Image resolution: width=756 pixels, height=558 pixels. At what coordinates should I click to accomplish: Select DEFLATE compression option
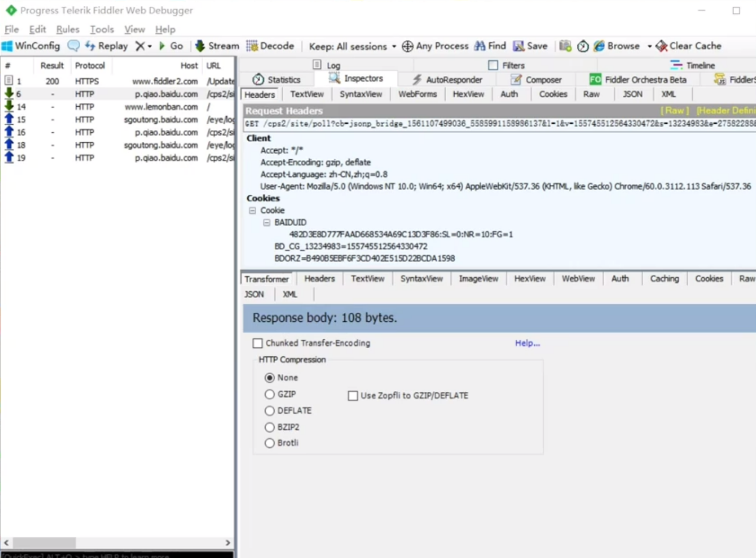[x=270, y=410]
